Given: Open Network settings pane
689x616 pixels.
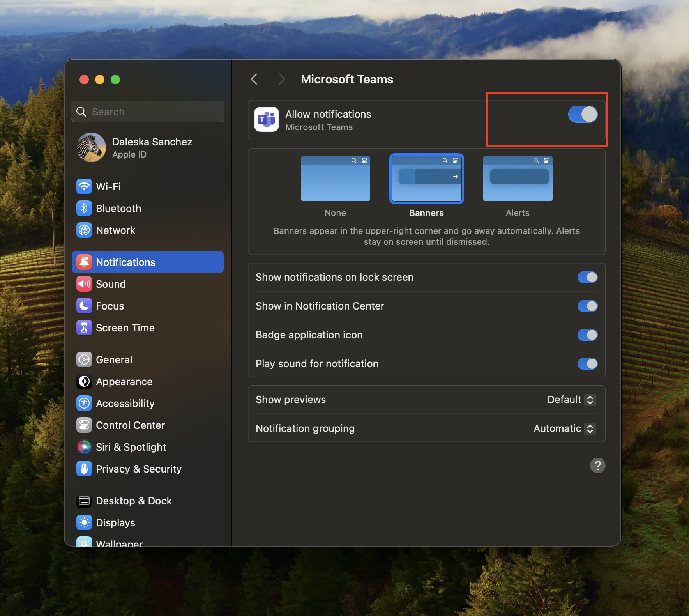Looking at the screenshot, I should [x=148, y=230].
